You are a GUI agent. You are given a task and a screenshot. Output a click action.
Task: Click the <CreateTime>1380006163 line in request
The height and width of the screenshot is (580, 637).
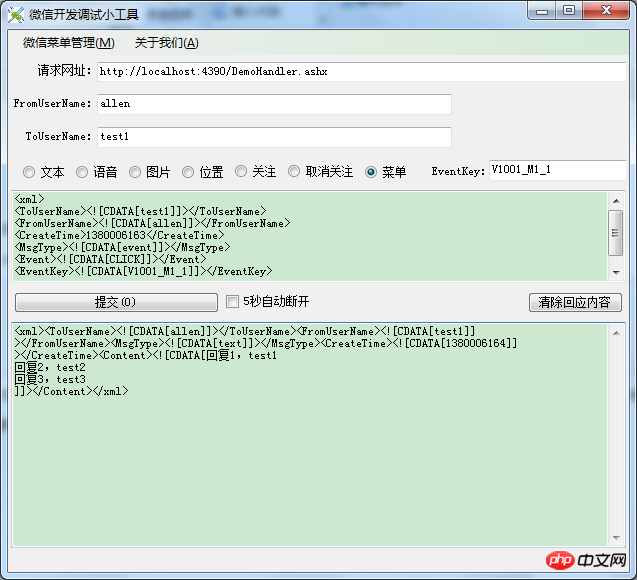(119, 236)
